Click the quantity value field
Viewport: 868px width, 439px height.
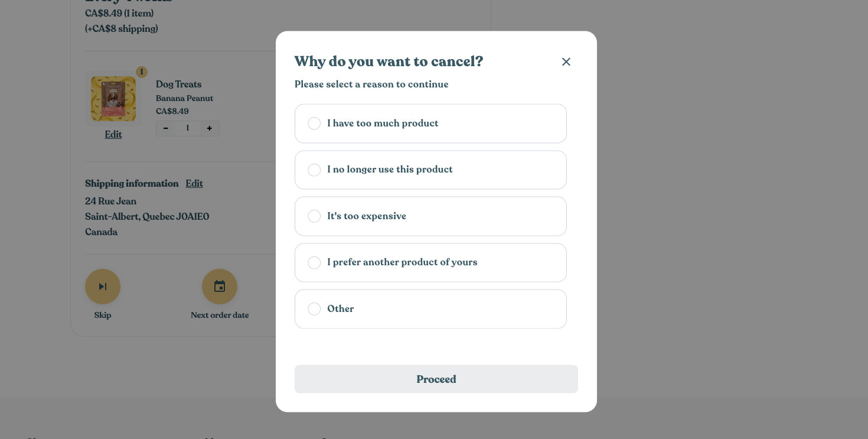(188, 128)
